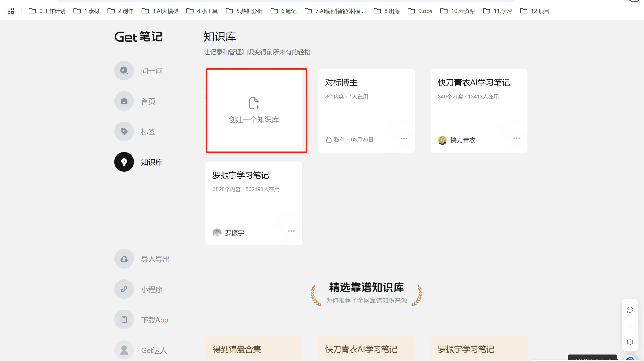Image resolution: width=644 pixels, height=361 pixels.
Task: Open the 3.AI大模型 bookmark folder
Action: point(160,11)
